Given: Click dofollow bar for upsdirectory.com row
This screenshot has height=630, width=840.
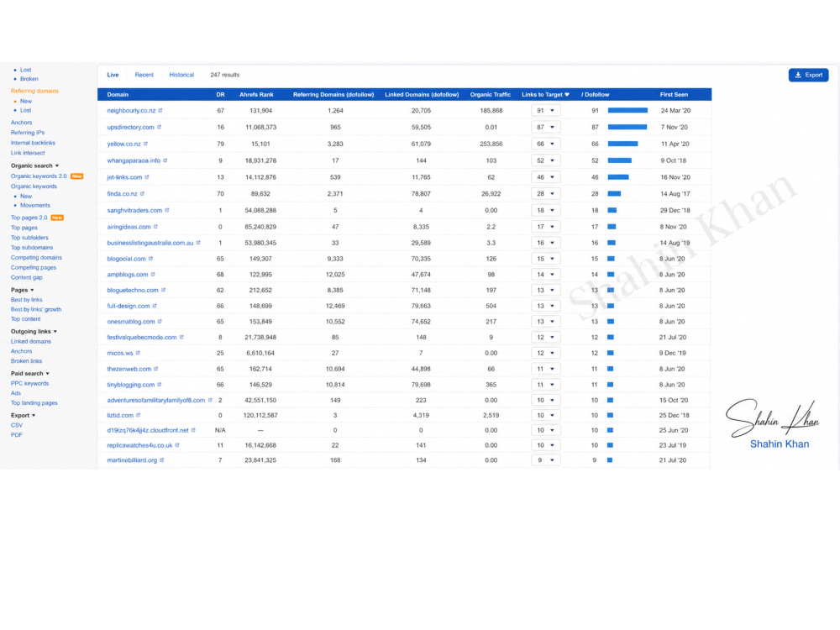Looking at the screenshot, I should [627, 127].
